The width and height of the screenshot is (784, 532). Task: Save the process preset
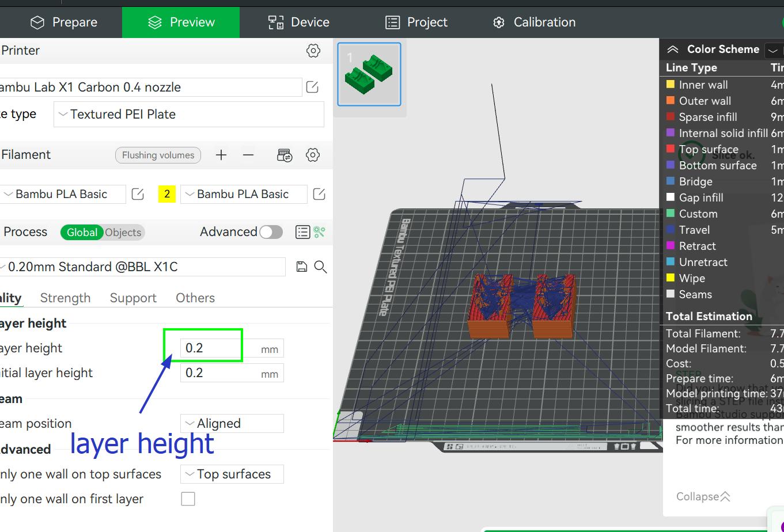pos(301,267)
